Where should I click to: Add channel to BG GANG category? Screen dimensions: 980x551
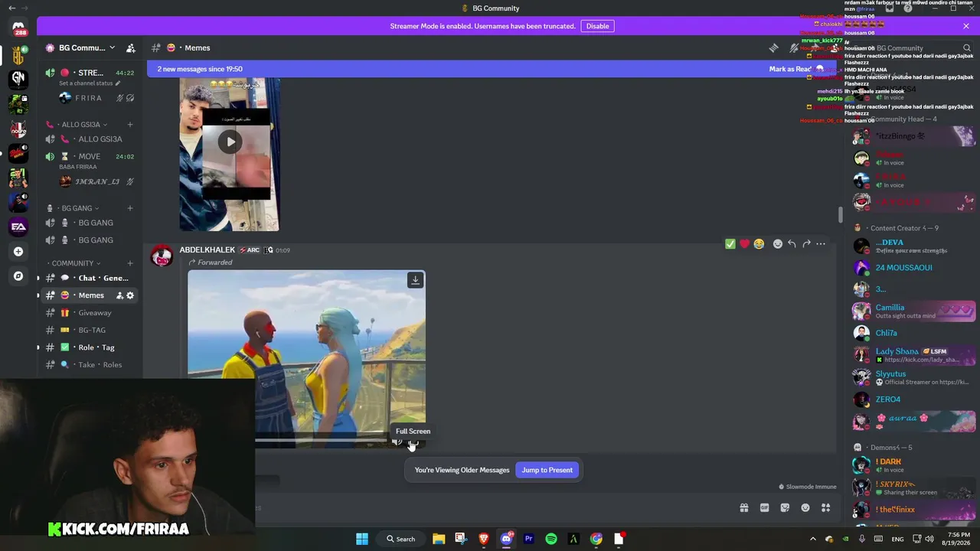click(x=130, y=208)
